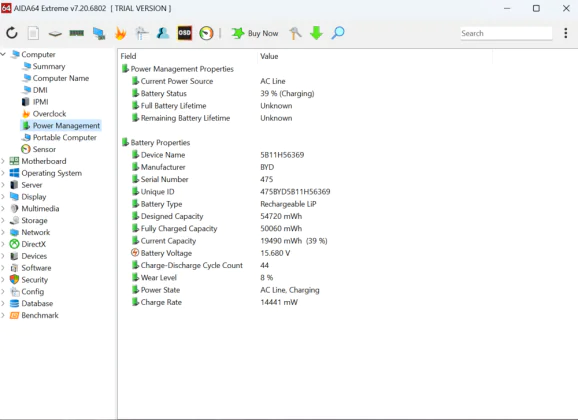Expand the Display tree node
Screen dimensions: 578x420
point(3,197)
